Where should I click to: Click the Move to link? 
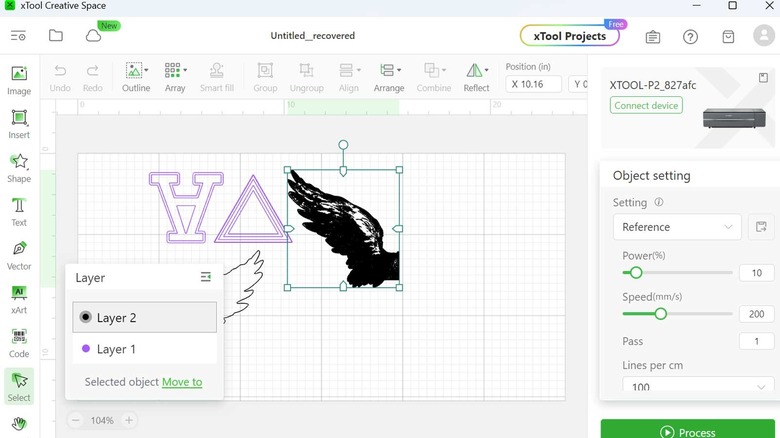click(x=182, y=382)
